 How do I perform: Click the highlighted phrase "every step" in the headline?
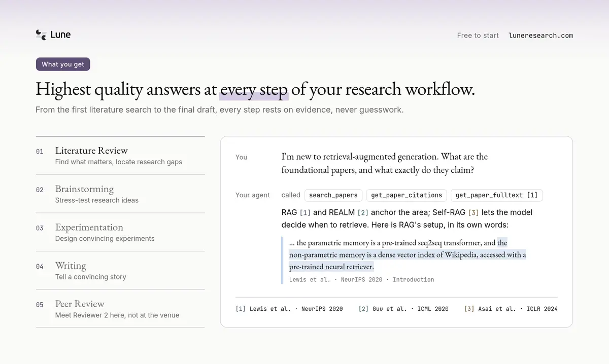(x=254, y=89)
